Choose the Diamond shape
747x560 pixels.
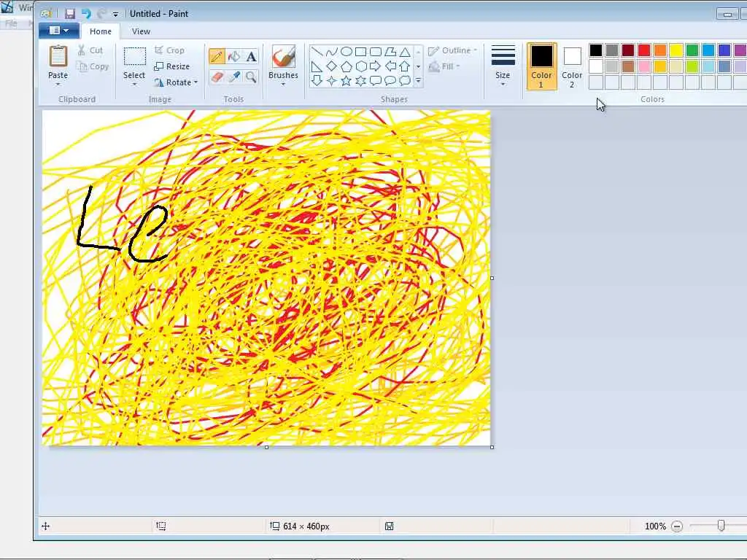tap(332, 66)
